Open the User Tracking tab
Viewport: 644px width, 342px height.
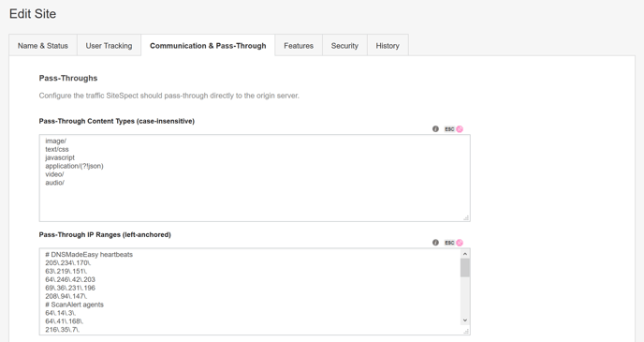tap(109, 46)
